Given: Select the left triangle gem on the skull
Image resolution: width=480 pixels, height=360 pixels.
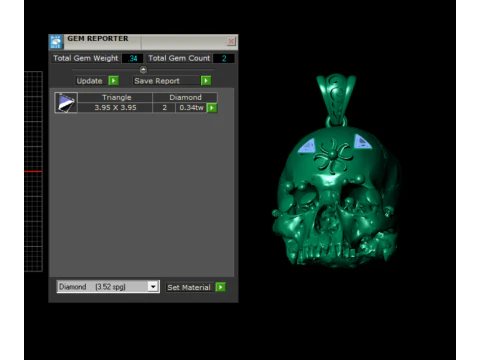Looking at the screenshot, I should pyautogui.click(x=307, y=146).
